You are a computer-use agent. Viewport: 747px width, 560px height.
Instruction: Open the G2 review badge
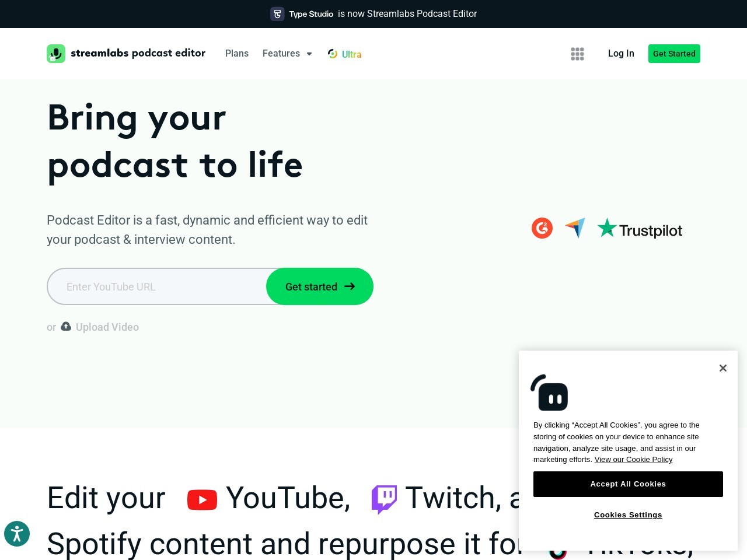[x=542, y=228]
